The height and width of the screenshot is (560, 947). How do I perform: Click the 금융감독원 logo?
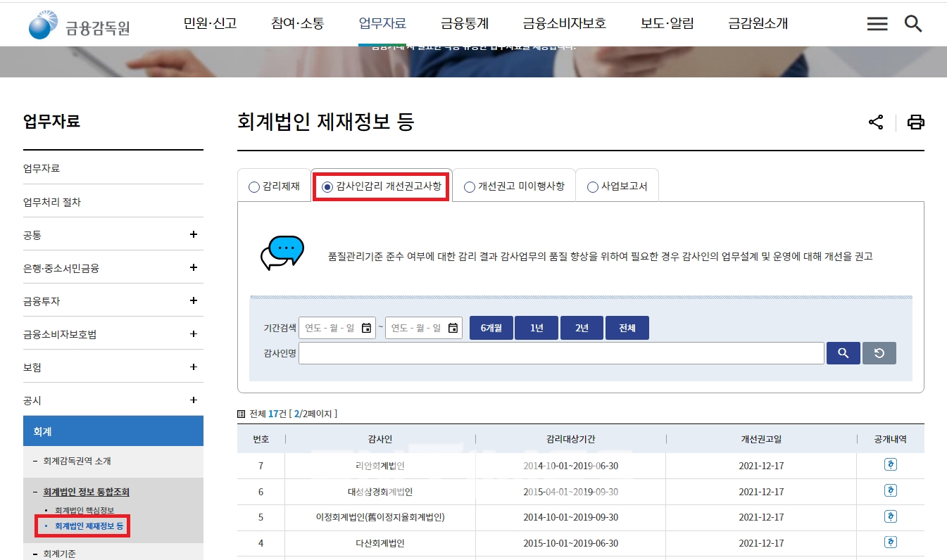coord(76,23)
